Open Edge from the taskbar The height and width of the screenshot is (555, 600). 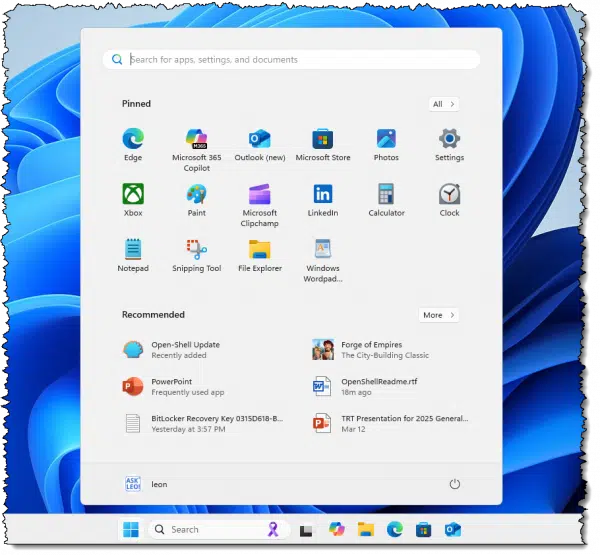(x=395, y=530)
